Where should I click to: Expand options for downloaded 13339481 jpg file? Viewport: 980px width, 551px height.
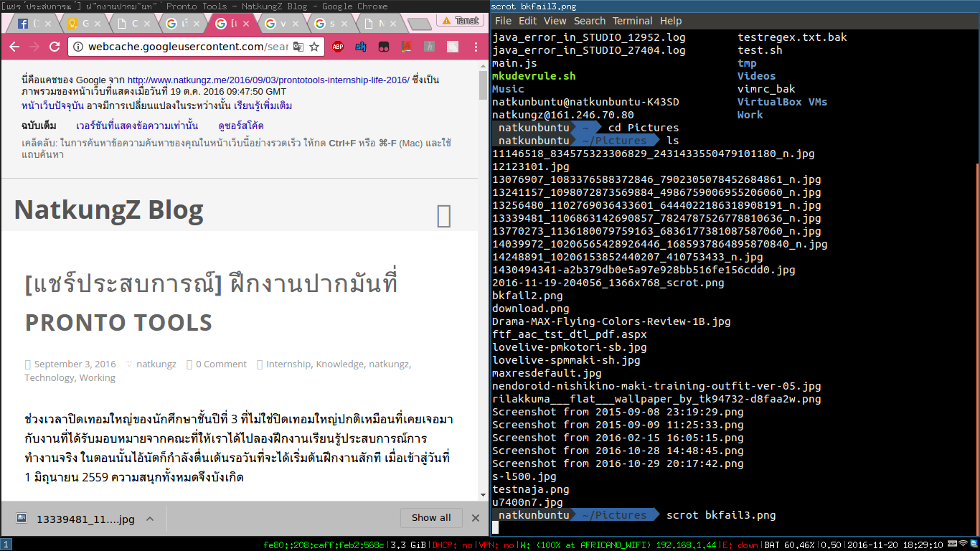(x=150, y=519)
